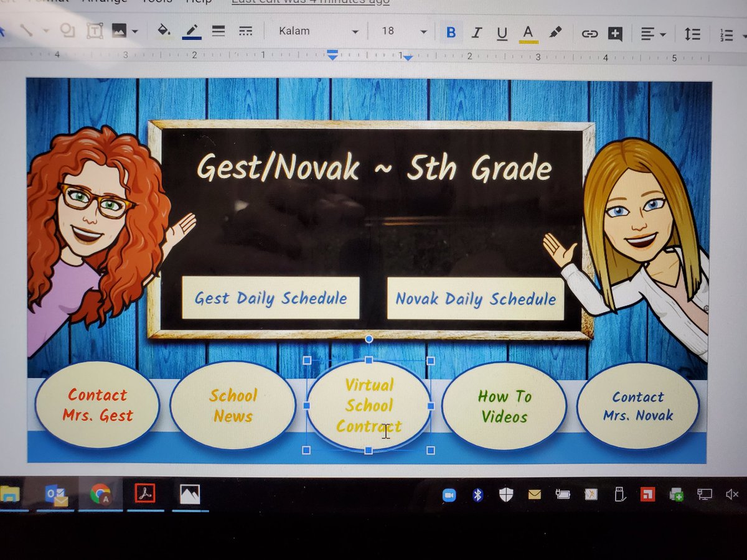Click the battery power tray icon
The image size is (747, 560).
562,495
